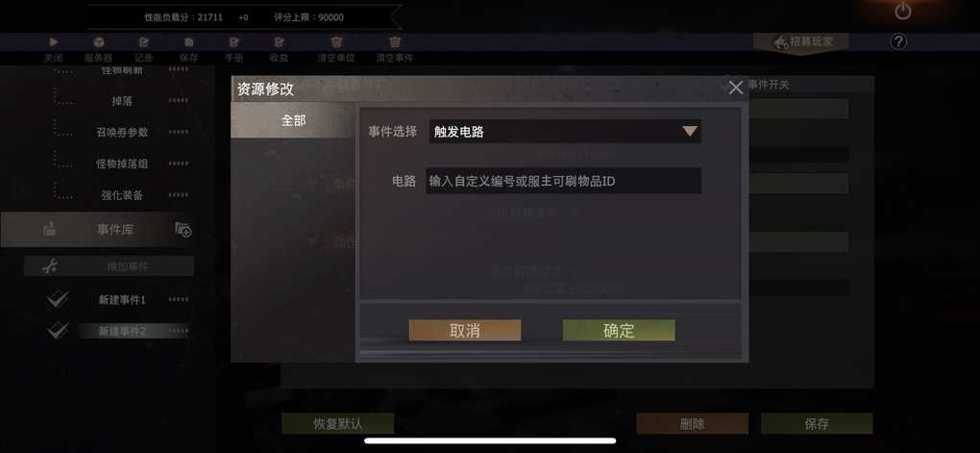Click the 清空事件 trash icon
The image size is (980, 453).
395,42
